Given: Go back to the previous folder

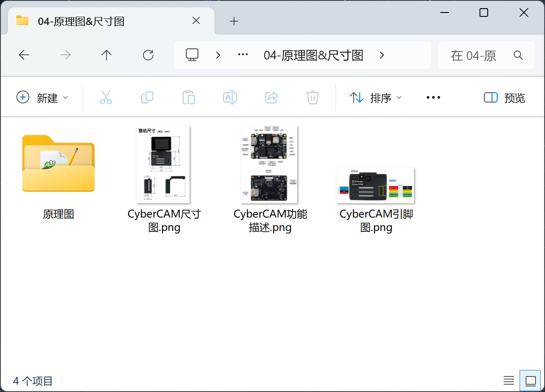Looking at the screenshot, I should 24,55.
